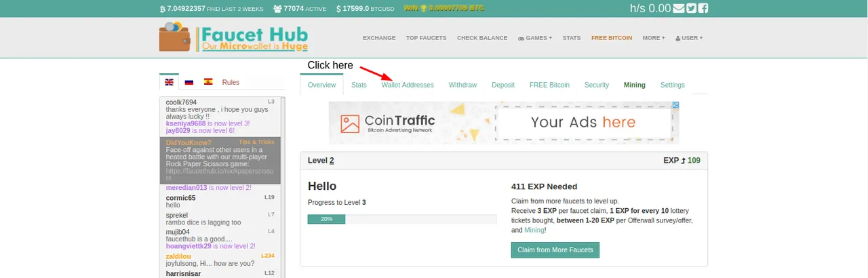Click the underlined level 2 number
868x278 pixels.
pyautogui.click(x=332, y=161)
